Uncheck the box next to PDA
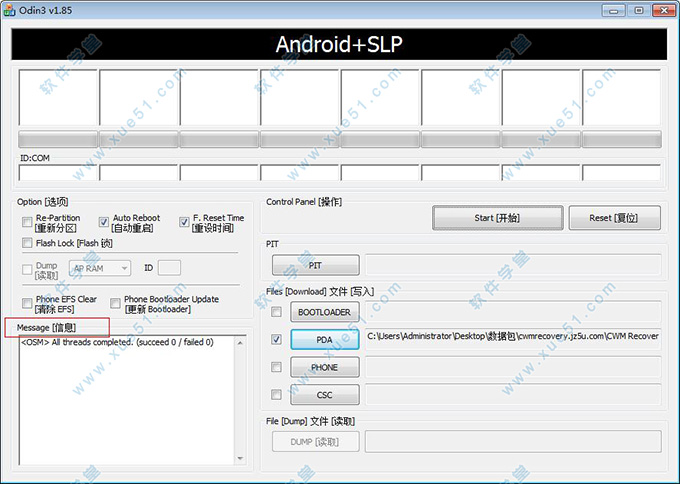This screenshot has width=680, height=484. [x=276, y=340]
